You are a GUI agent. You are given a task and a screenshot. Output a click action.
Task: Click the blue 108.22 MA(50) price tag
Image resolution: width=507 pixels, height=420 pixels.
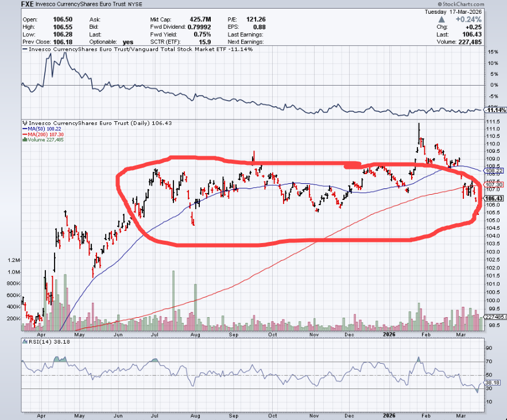(494, 171)
